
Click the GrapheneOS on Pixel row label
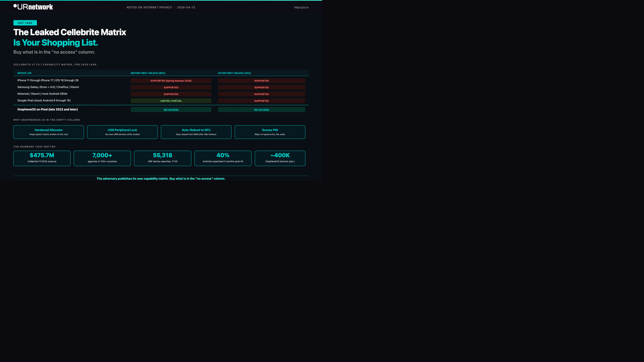[48, 109]
